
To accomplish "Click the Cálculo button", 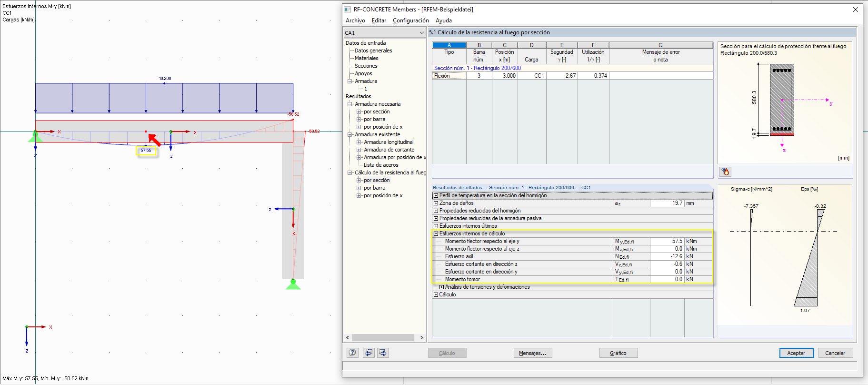I will (x=447, y=353).
